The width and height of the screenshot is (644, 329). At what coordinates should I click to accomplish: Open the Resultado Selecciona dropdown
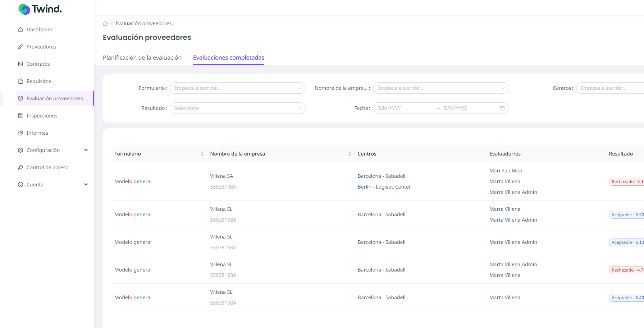238,108
